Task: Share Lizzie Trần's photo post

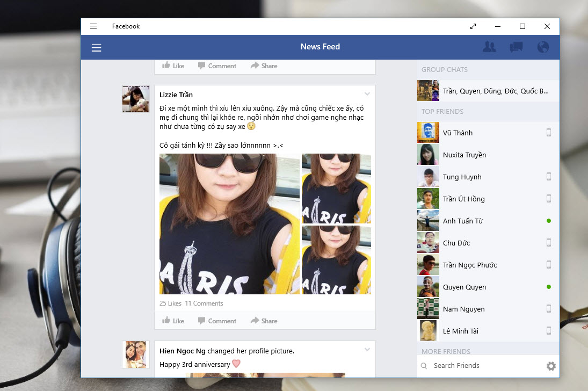Action: coord(264,321)
